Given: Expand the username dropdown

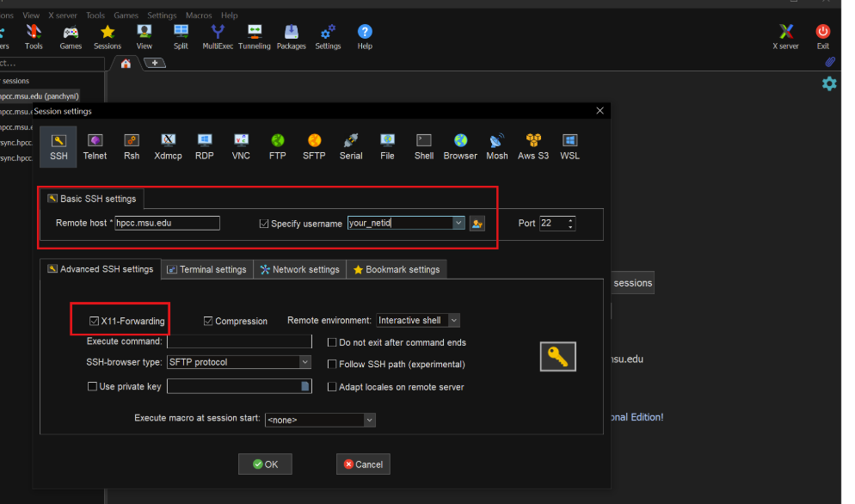Looking at the screenshot, I should pos(458,223).
